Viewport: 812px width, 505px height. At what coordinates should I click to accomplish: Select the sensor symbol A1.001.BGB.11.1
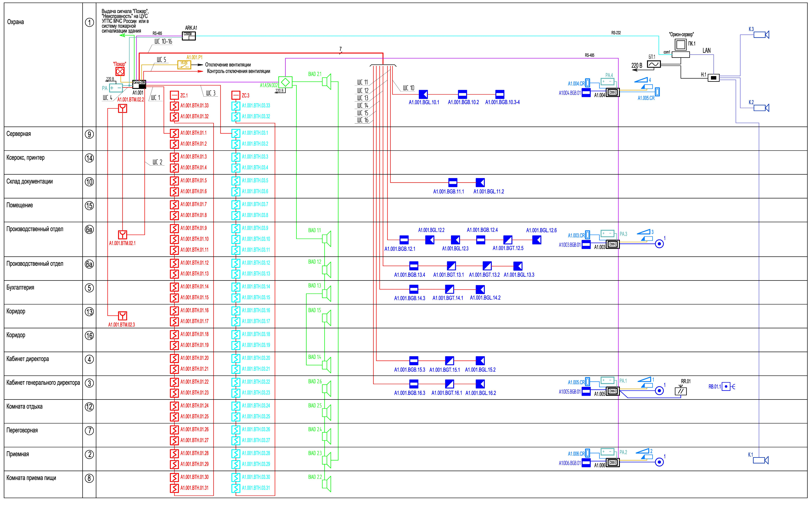coord(453,182)
